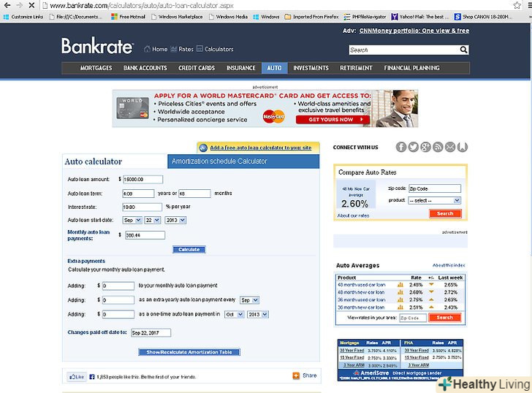Follow the Add a free auto loan calculator link
The image size is (532, 393).
tap(261, 148)
